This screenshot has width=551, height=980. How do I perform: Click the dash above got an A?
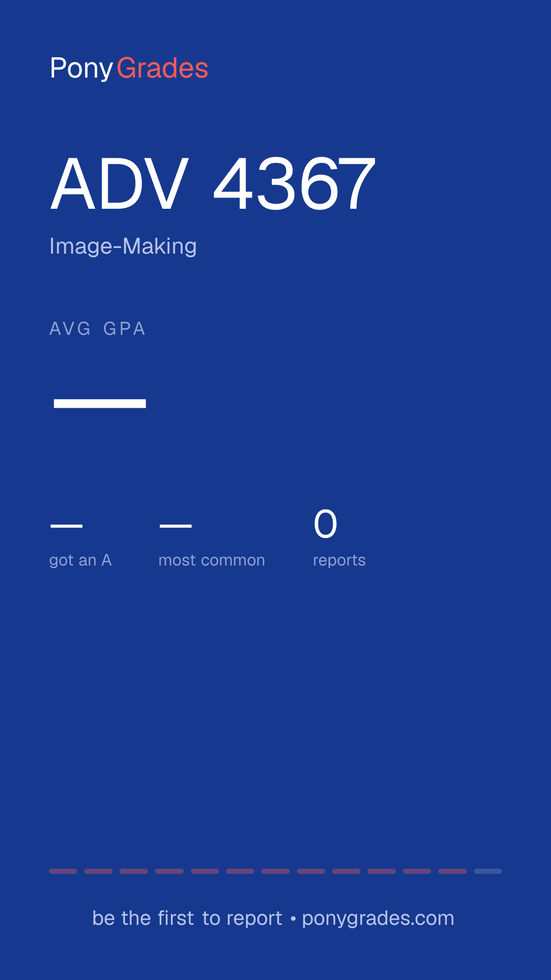(66, 526)
